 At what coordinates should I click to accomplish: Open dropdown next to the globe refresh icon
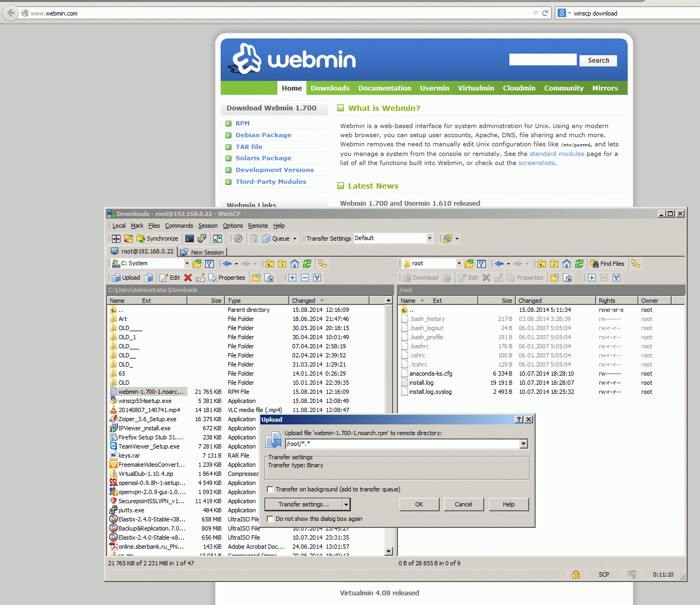tap(457, 239)
